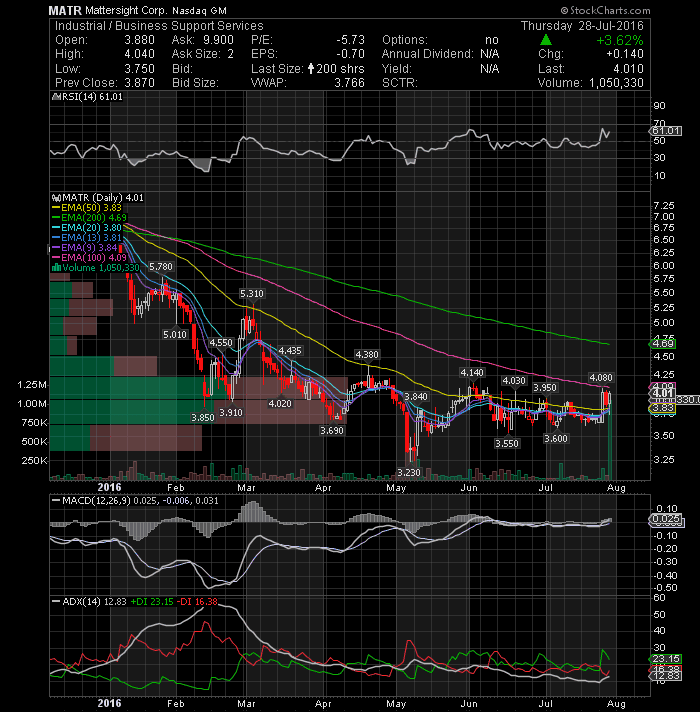Click the EPS value -0.70
Image resolution: width=700 pixels, height=712 pixels.
click(x=350, y=54)
